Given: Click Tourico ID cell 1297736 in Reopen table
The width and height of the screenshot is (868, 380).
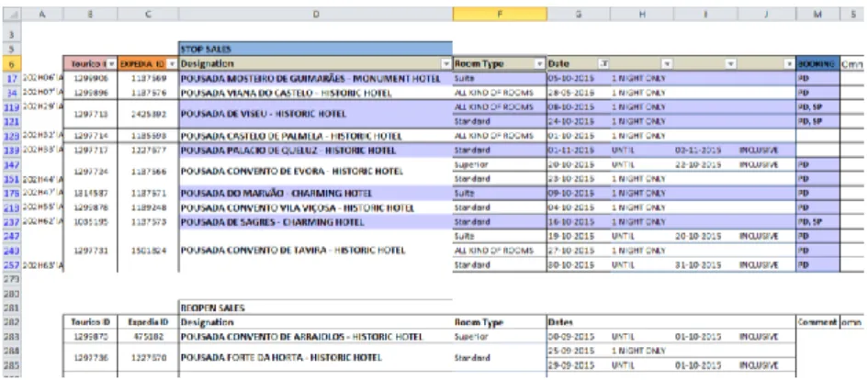Looking at the screenshot, I should click(90, 358).
